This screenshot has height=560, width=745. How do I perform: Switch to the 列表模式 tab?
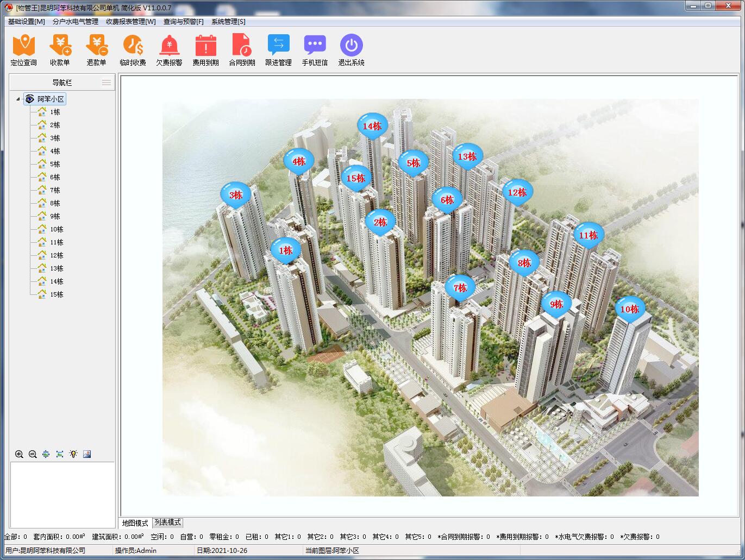coord(167,523)
